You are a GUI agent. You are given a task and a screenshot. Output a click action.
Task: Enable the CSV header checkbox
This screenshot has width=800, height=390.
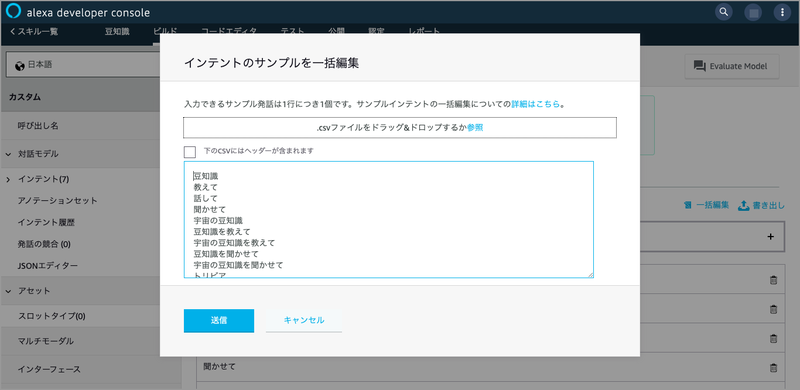click(x=190, y=152)
